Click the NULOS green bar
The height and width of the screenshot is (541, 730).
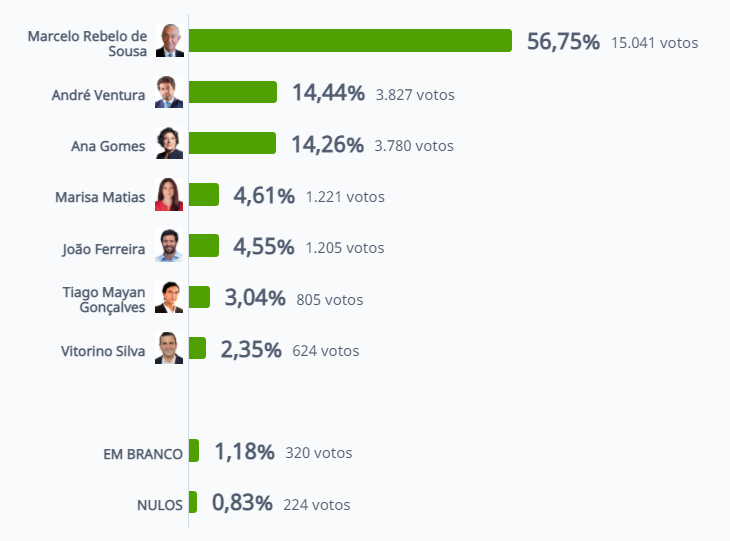tap(193, 502)
